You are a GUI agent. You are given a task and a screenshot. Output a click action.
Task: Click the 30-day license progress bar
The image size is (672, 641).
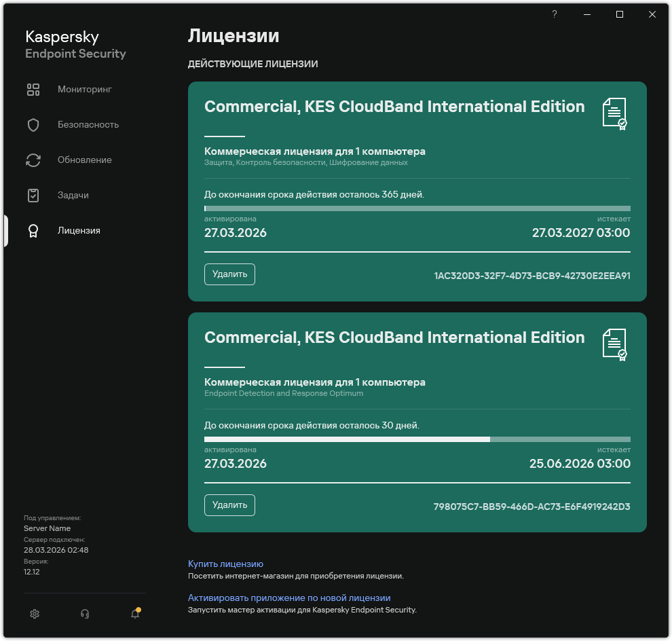pyautogui.click(x=417, y=439)
